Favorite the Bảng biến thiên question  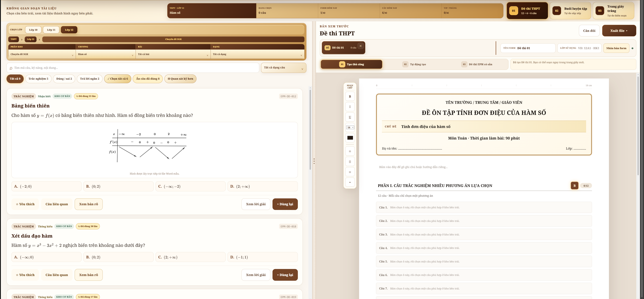[x=25, y=204]
